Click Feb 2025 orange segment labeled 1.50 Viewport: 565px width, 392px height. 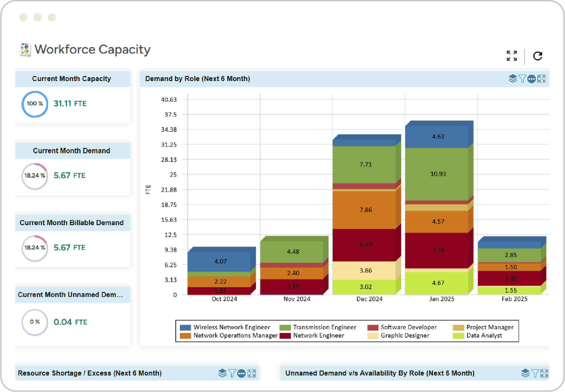pos(509,267)
